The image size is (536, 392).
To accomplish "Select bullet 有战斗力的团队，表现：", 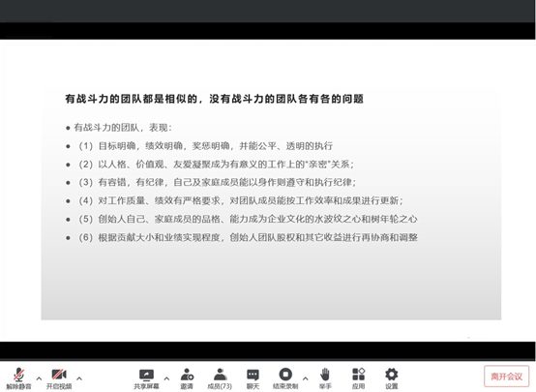I will click(119, 128).
